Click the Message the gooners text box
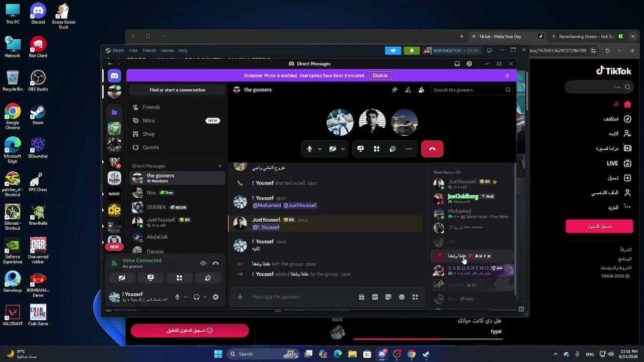This screenshot has width=644, height=362. (x=302, y=297)
